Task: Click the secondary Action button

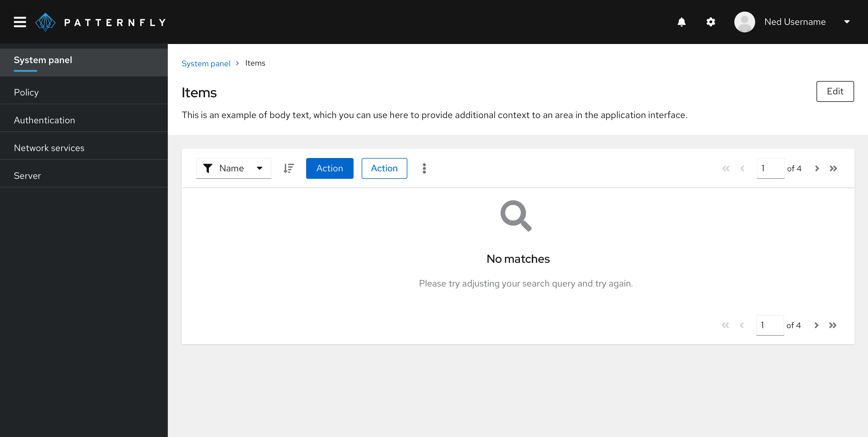Action: click(x=384, y=168)
